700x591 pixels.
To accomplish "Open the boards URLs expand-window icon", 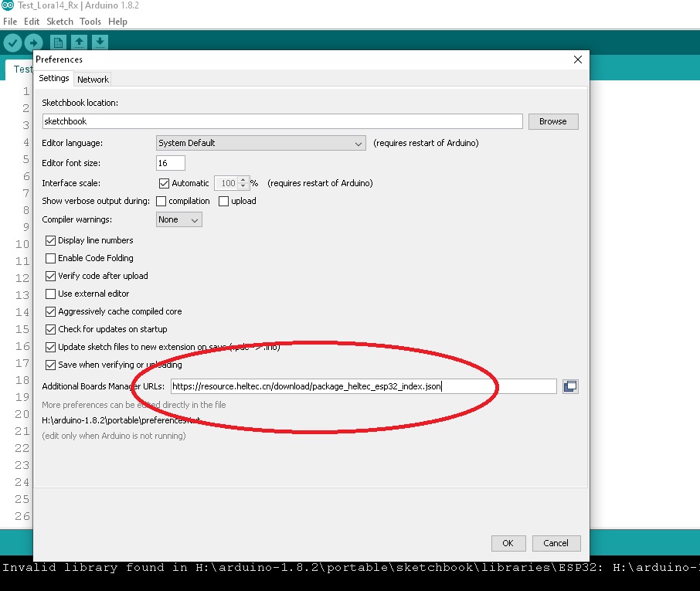I will 570,386.
